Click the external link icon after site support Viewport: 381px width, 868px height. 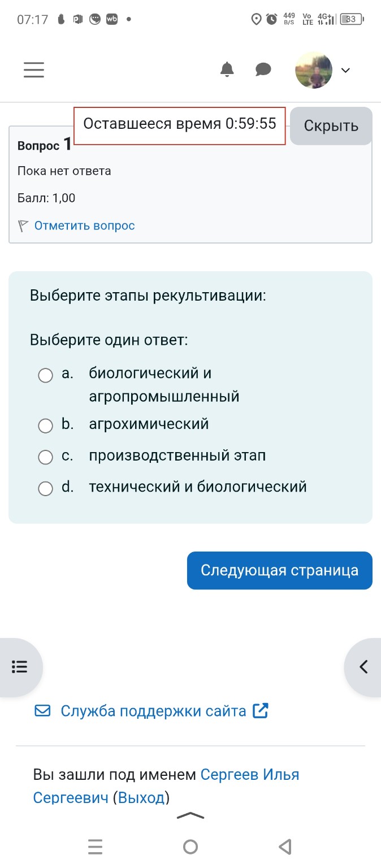tap(259, 710)
